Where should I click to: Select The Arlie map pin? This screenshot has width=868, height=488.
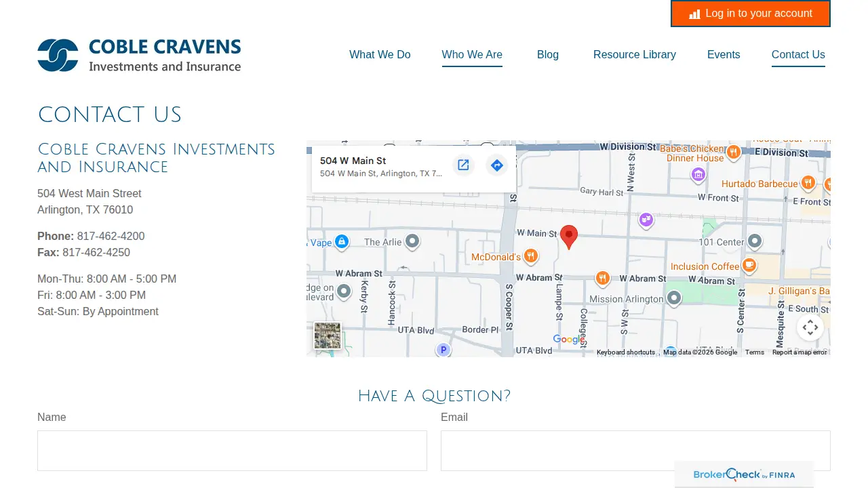(x=412, y=241)
